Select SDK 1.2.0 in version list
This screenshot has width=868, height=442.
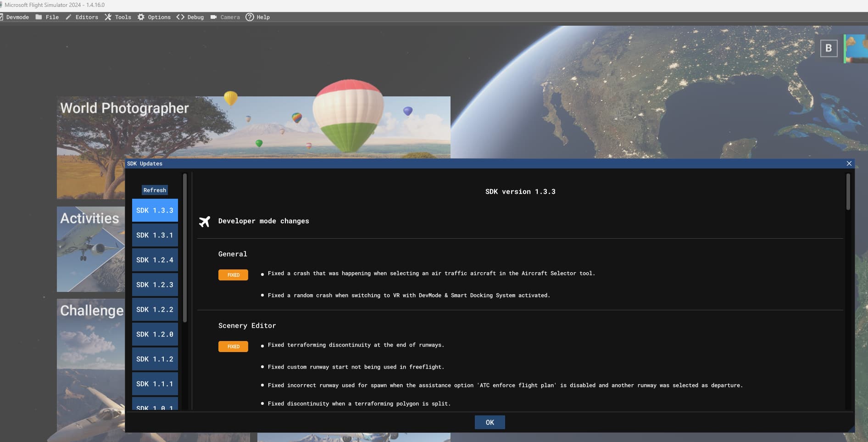coord(155,334)
